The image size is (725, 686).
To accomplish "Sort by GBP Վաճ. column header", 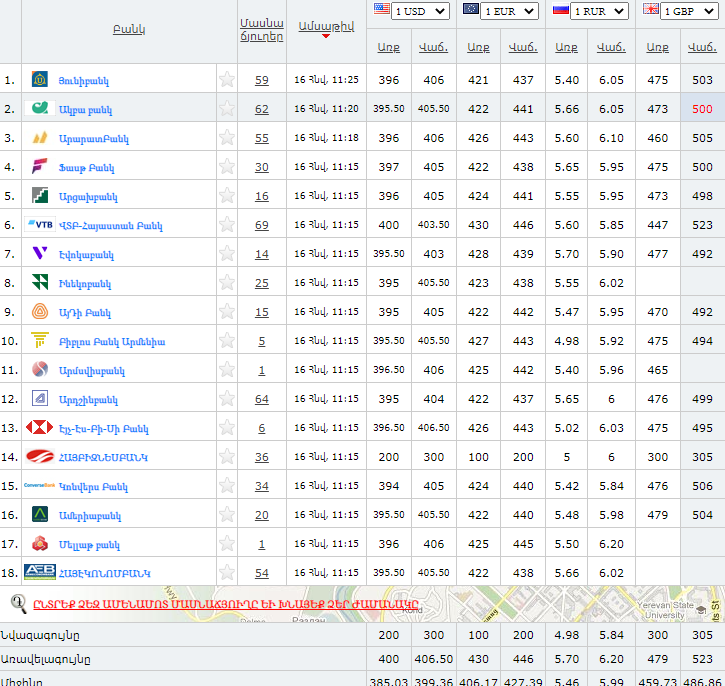I will 702,47.
